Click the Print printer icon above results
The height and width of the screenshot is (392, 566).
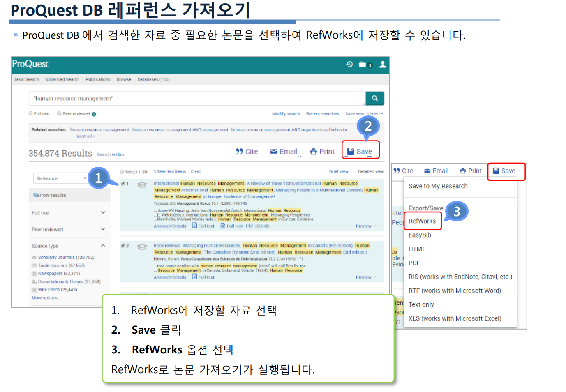tap(314, 152)
